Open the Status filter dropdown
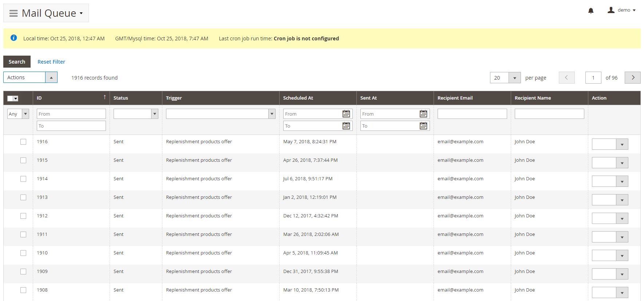Viewport: 644px width, 301px height. (136, 114)
